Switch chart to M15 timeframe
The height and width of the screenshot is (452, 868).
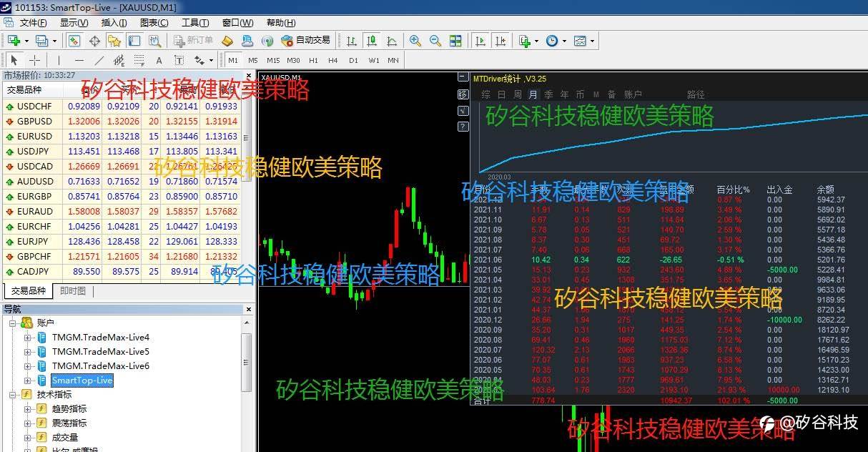point(273,60)
